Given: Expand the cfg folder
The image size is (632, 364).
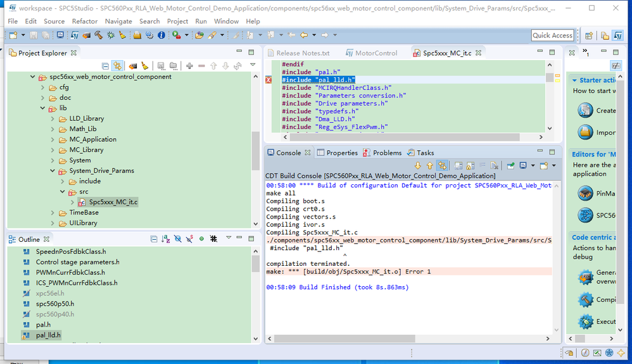Looking at the screenshot, I should [x=42, y=87].
